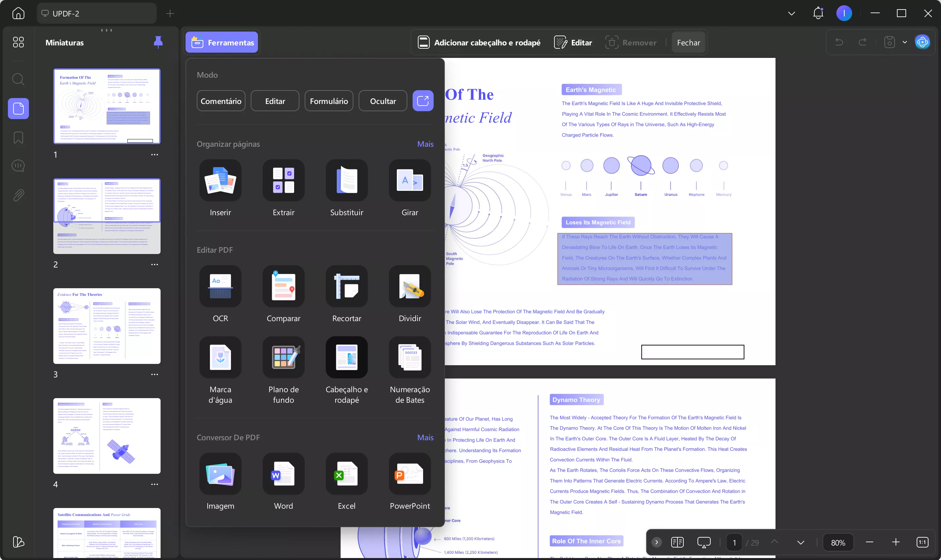Open page 1 thumbnail options menu

154,155
